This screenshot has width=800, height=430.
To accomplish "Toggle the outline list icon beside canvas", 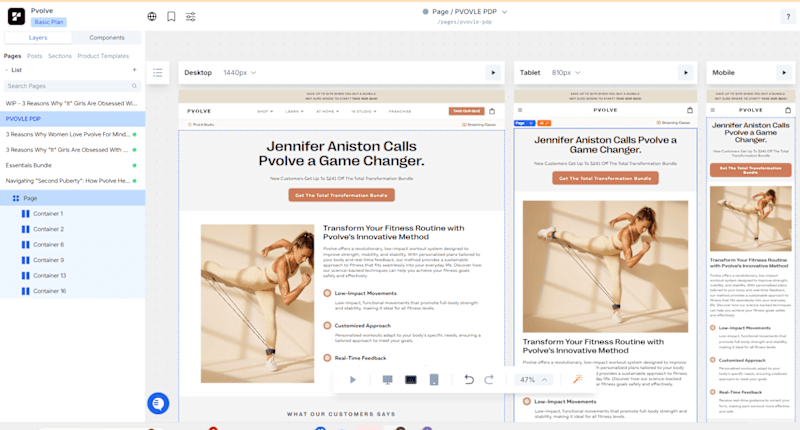I will click(x=158, y=72).
